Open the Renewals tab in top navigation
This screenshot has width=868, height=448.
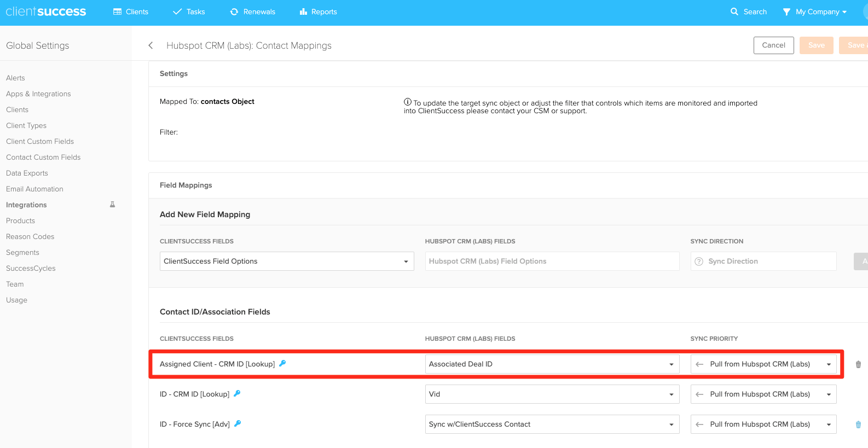point(253,11)
